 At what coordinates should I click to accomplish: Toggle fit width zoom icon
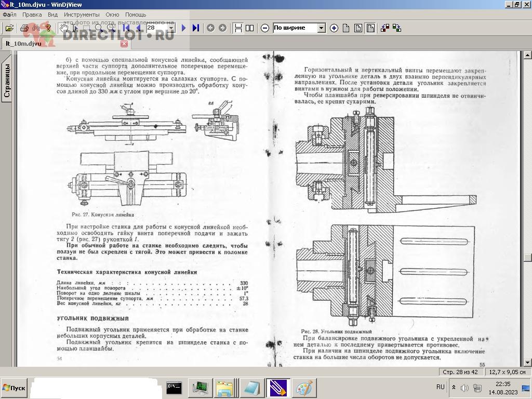pos(370,28)
